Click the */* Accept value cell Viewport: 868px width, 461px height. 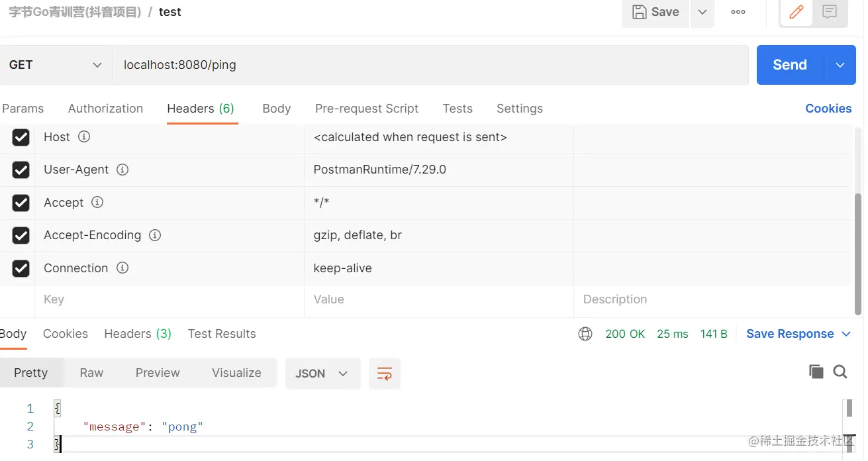tap(438, 203)
